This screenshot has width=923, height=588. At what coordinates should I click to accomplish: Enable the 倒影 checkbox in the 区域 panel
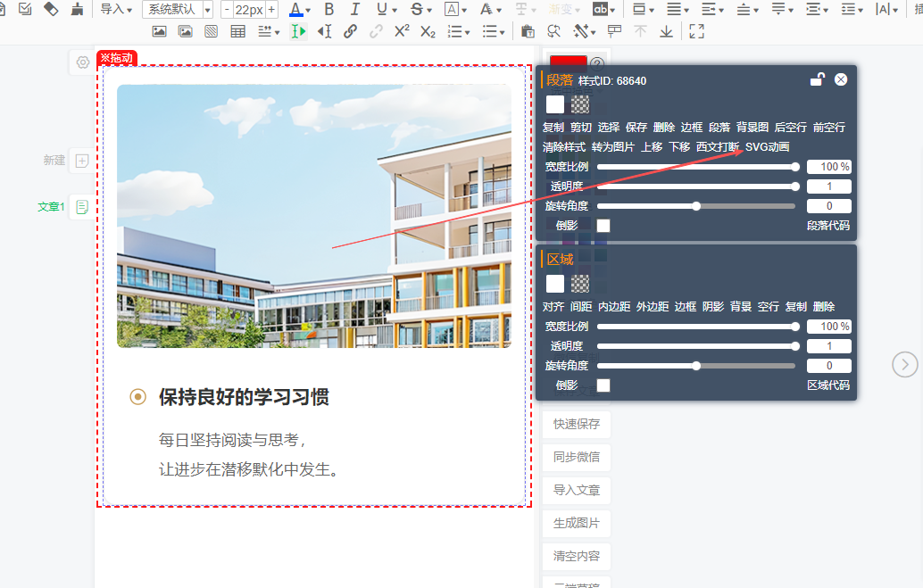click(x=603, y=385)
